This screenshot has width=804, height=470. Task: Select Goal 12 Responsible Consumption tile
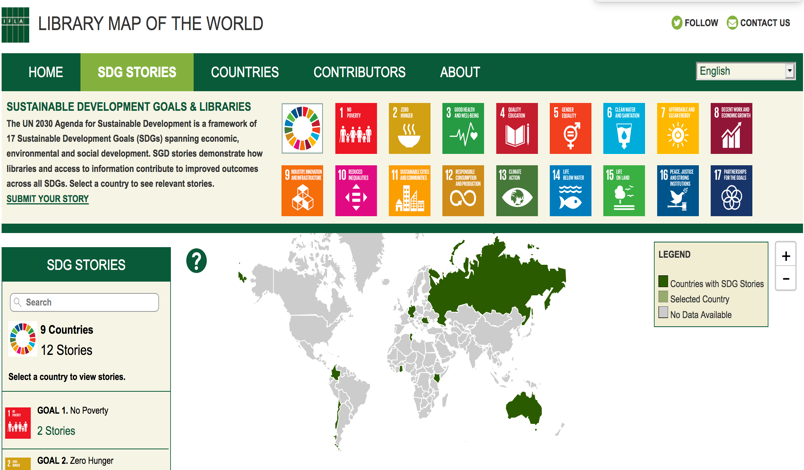click(463, 190)
